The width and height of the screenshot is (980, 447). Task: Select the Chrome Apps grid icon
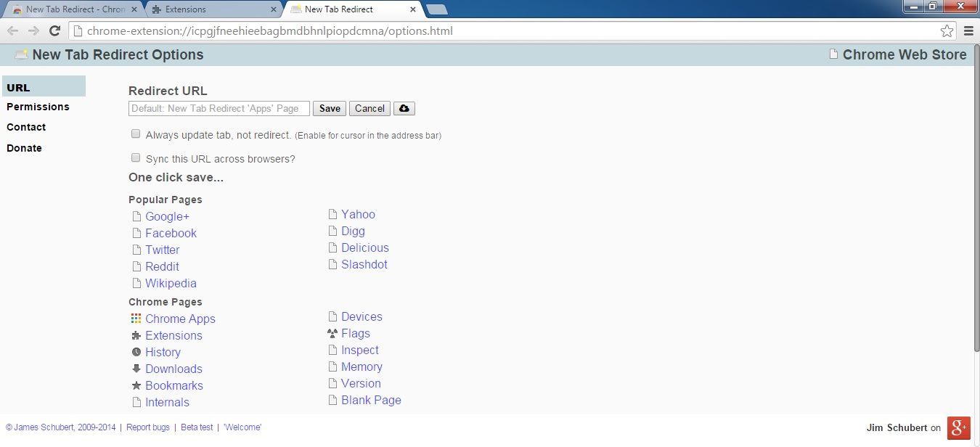coord(136,318)
